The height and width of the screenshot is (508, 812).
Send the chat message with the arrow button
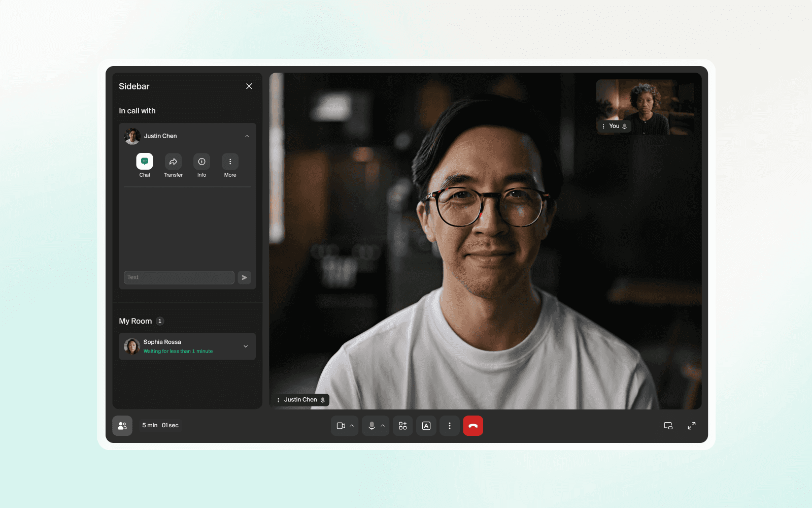click(x=244, y=277)
